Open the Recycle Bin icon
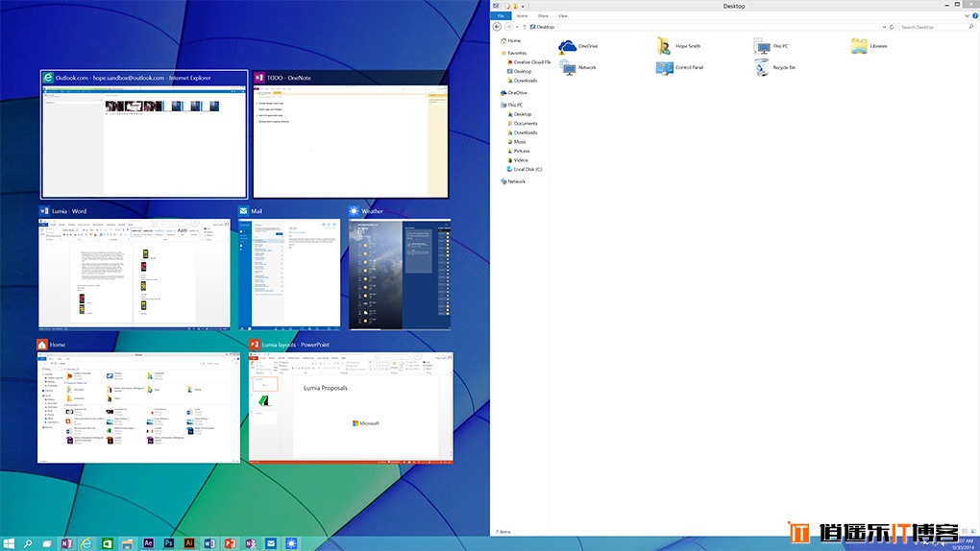This screenshot has height=551, width=980. [775, 67]
